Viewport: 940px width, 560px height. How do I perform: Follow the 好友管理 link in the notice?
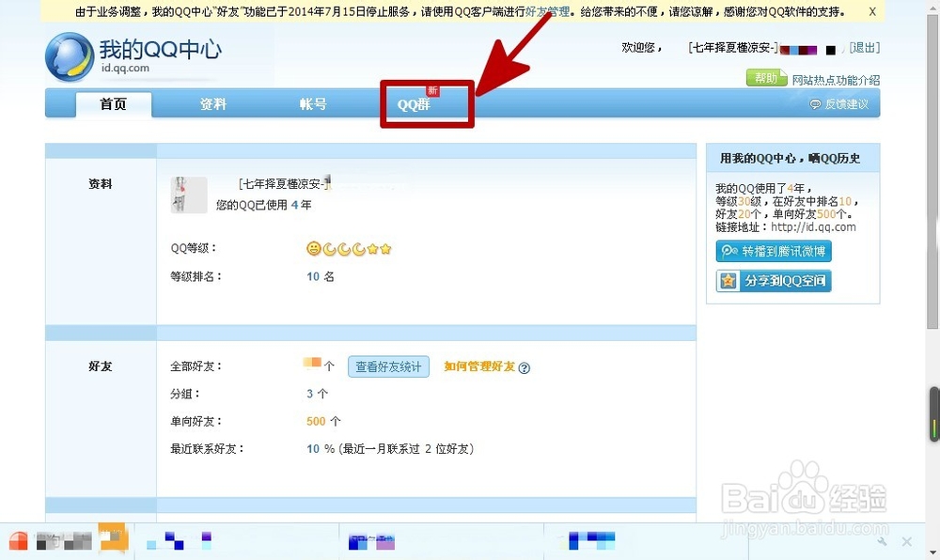click(x=547, y=11)
